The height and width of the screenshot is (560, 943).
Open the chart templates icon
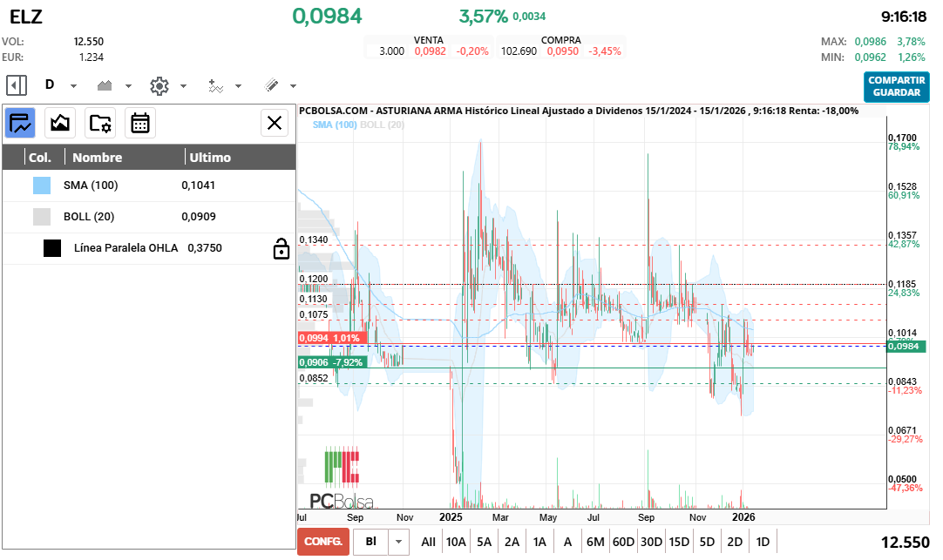[60, 123]
